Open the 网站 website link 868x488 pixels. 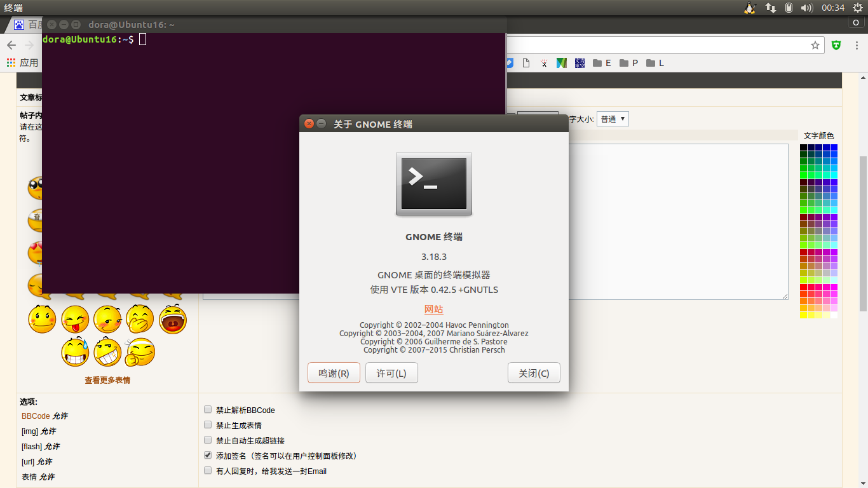point(434,309)
